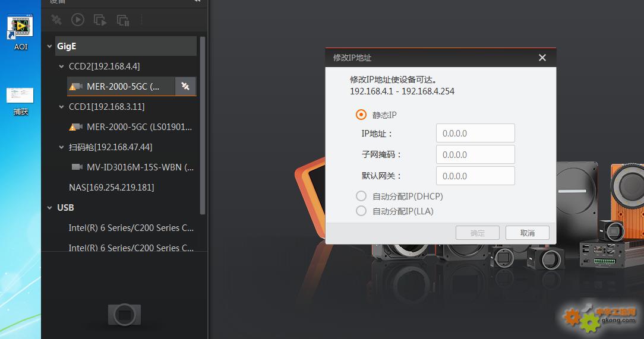Click the 取消 button
644x339 pixels.
[528, 233]
